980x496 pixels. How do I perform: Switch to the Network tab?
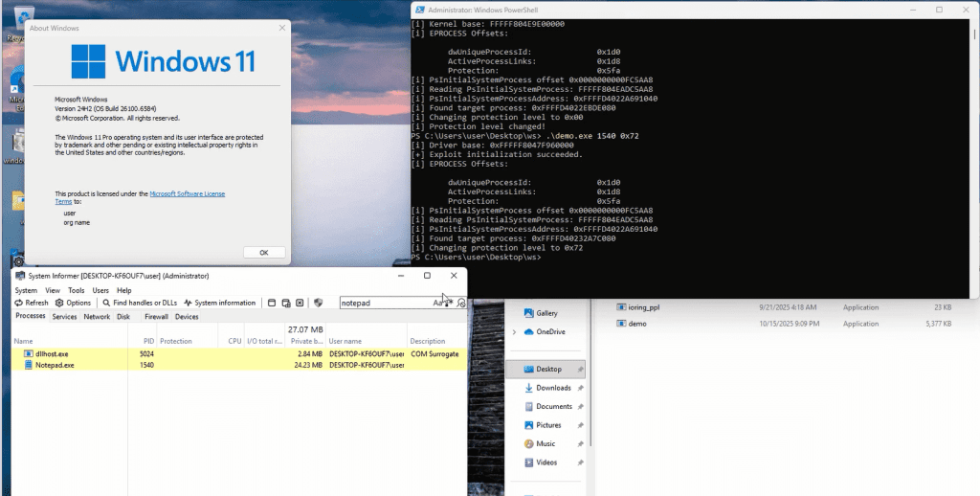97,317
